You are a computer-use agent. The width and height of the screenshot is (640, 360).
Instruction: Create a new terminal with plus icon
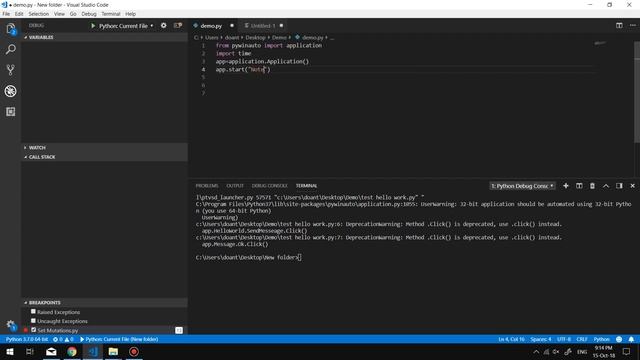(x=566, y=186)
